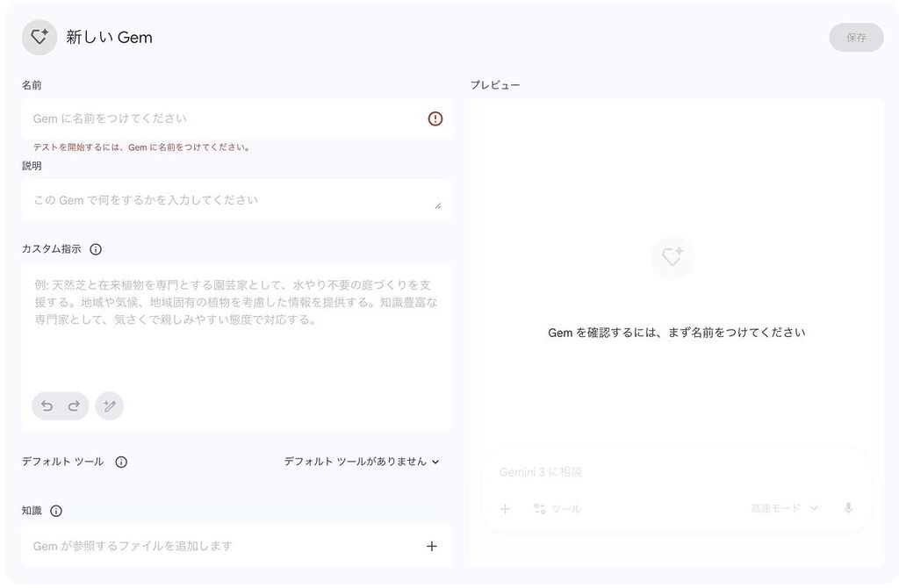Image resolution: width=899 pixels, height=588 pixels.
Task: Redo the custom instruction edit
Action: tap(74, 405)
